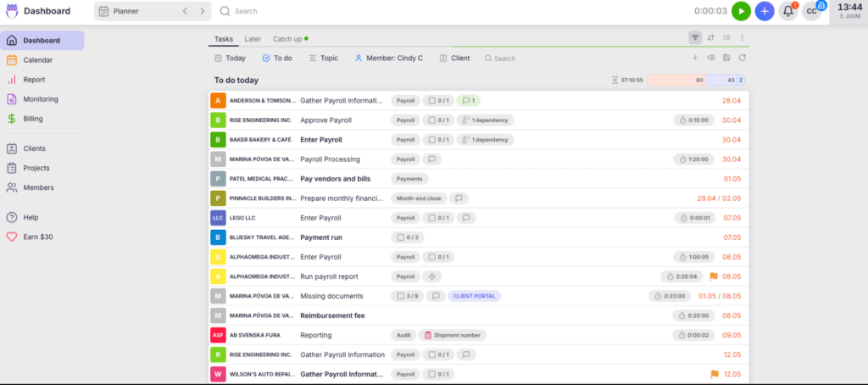Click the Earn $30 link
The height and width of the screenshot is (385, 868).
pyautogui.click(x=37, y=237)
